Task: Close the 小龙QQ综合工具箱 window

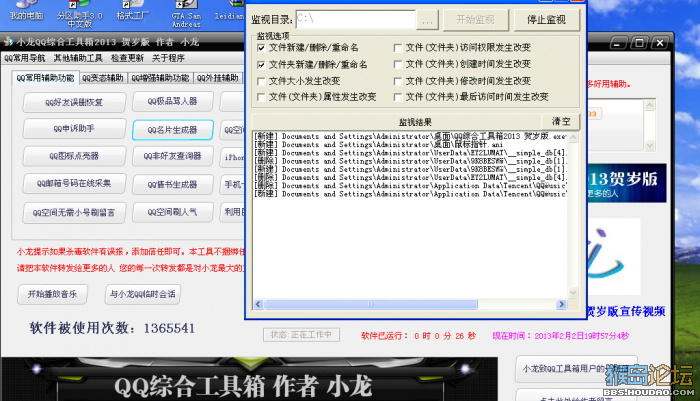Action: tap(659, 43)
